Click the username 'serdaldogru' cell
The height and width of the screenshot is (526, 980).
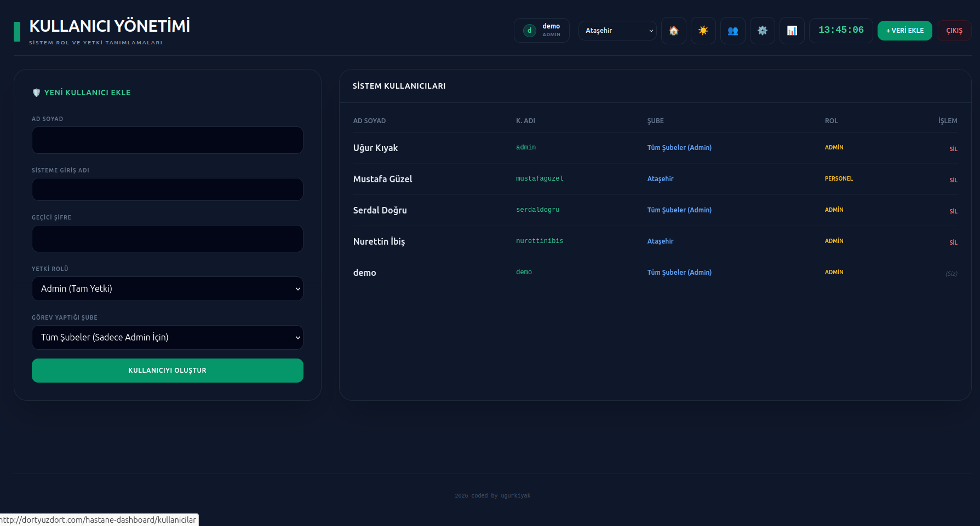pos(537,210)
